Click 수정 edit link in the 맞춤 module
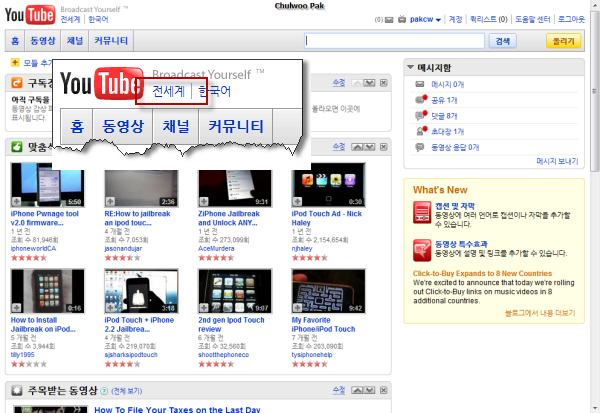This screenshot has width=600, height=413. point(339,146)
